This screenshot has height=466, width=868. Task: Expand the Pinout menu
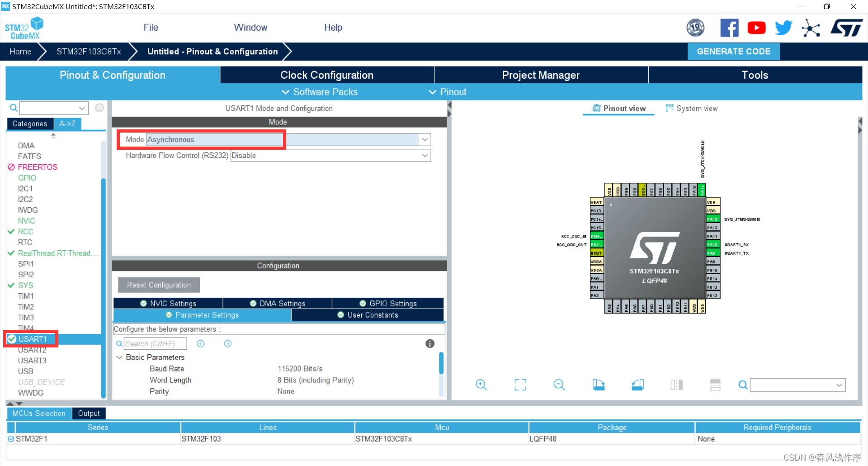(447, 92)
